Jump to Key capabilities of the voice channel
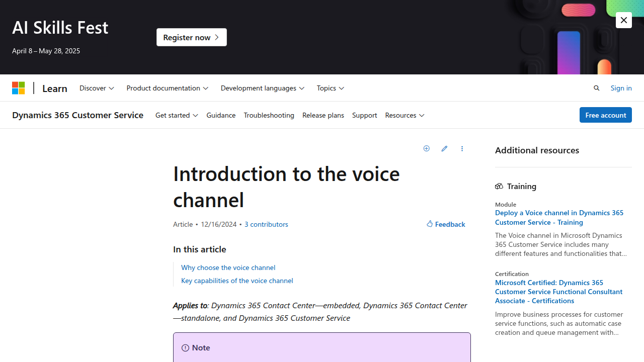This screenshot has width=644, height=362. (x=237, y=281)
